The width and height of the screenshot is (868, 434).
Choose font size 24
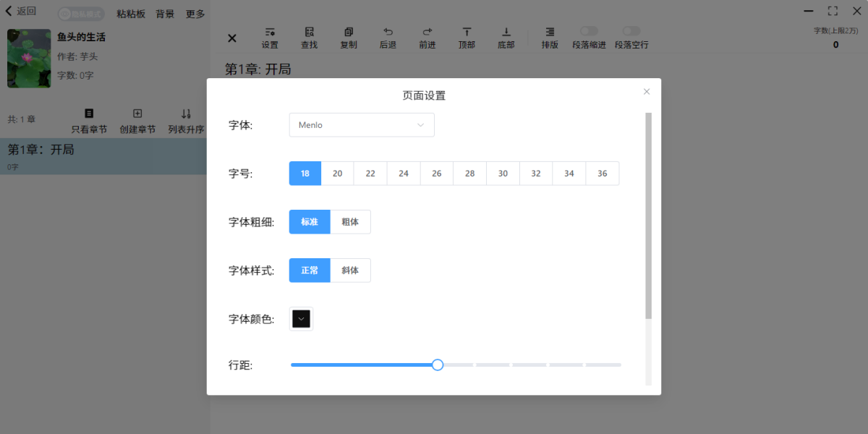tap(404, 174)
